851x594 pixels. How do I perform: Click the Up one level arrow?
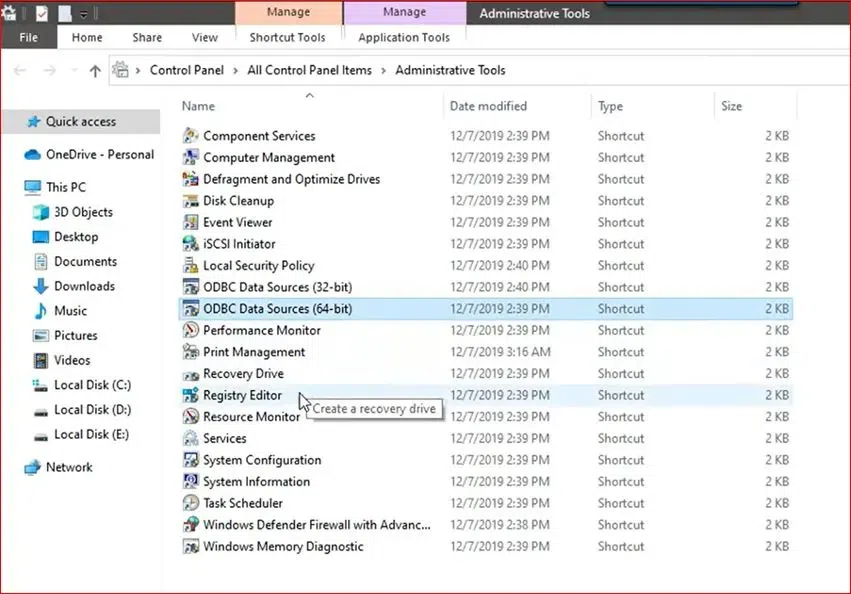click(95, 71)
